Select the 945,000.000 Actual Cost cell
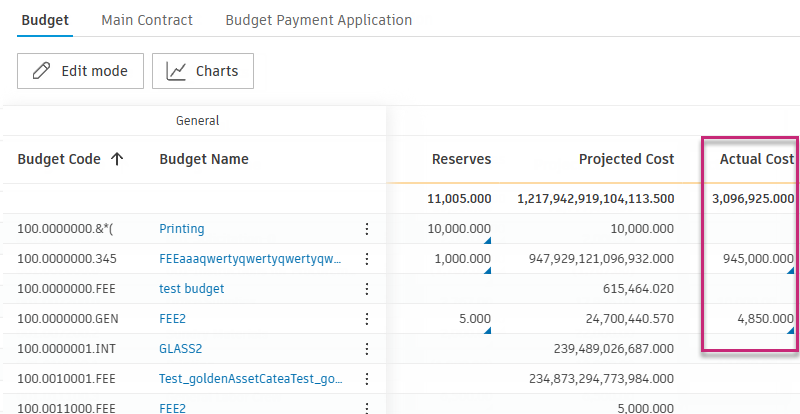The image size is (800, 414). (x=757, y=259)
